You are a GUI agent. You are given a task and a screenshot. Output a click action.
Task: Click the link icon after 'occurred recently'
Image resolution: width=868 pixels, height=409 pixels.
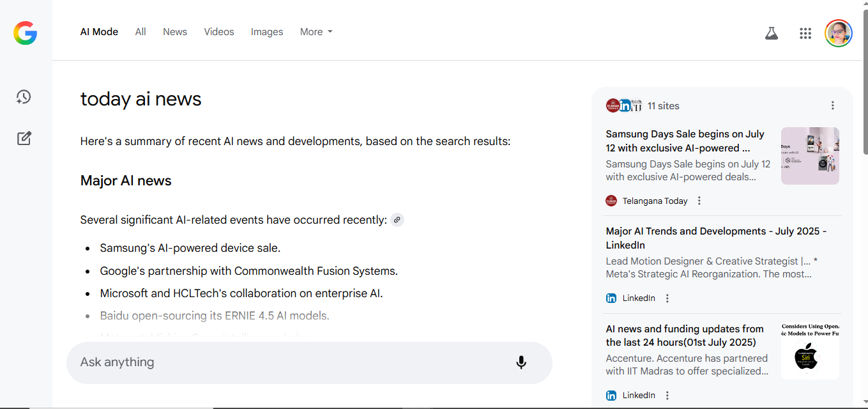(x=397, y=220)
